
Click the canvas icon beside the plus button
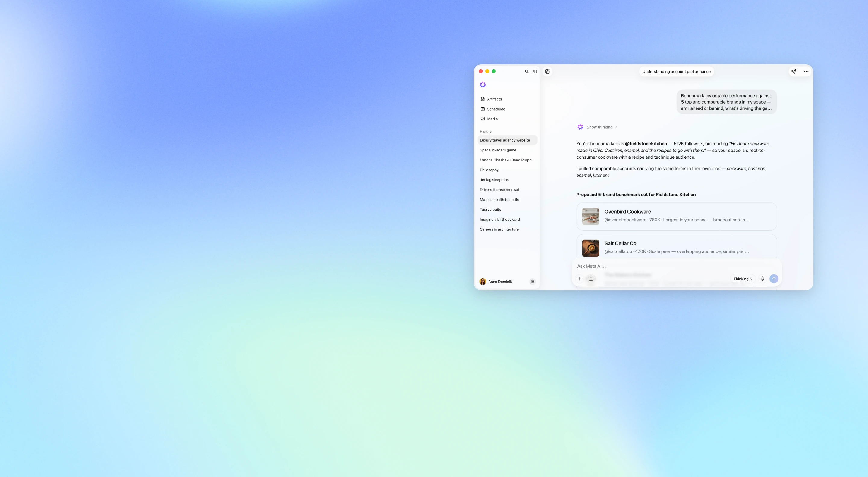591,279
